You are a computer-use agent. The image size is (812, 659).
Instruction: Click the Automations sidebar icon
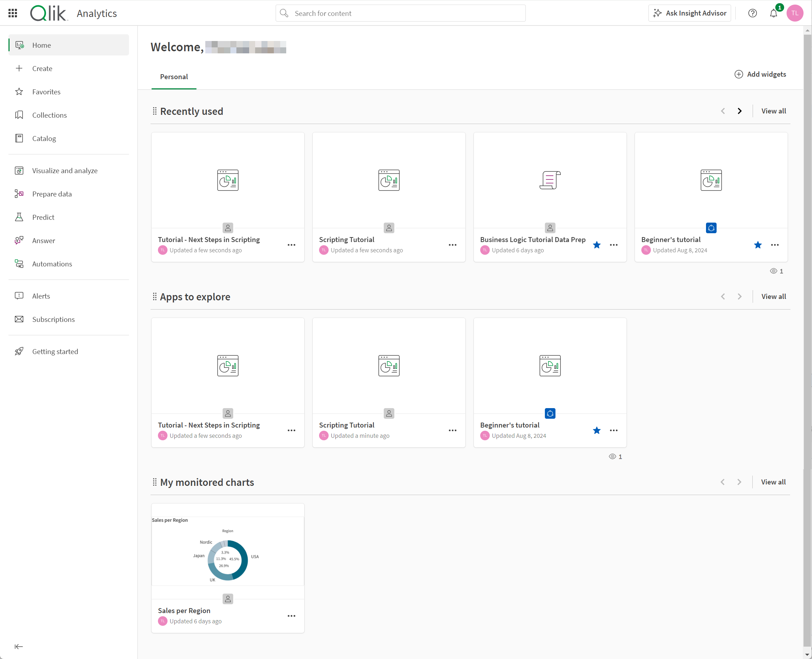[19, 264]
